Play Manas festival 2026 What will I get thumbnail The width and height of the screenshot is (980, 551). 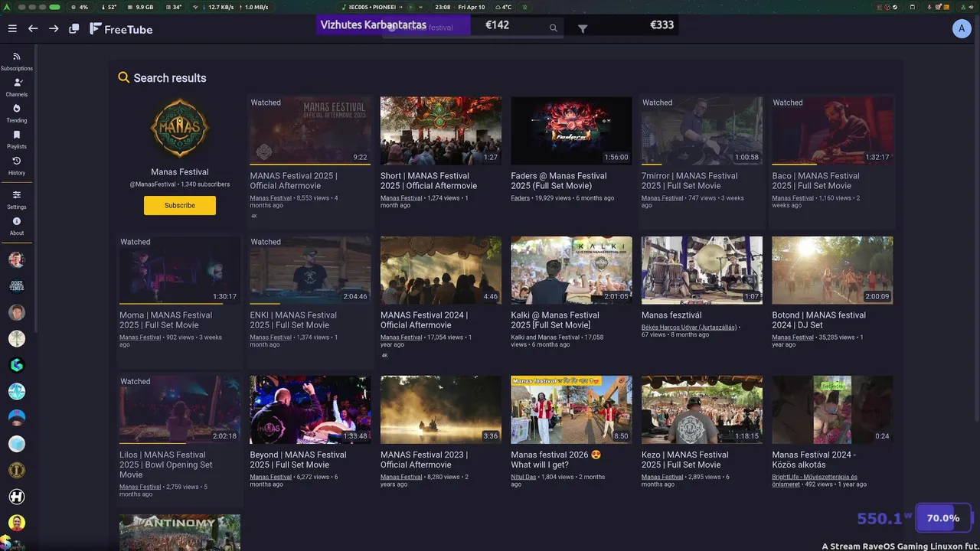[571, 409]
